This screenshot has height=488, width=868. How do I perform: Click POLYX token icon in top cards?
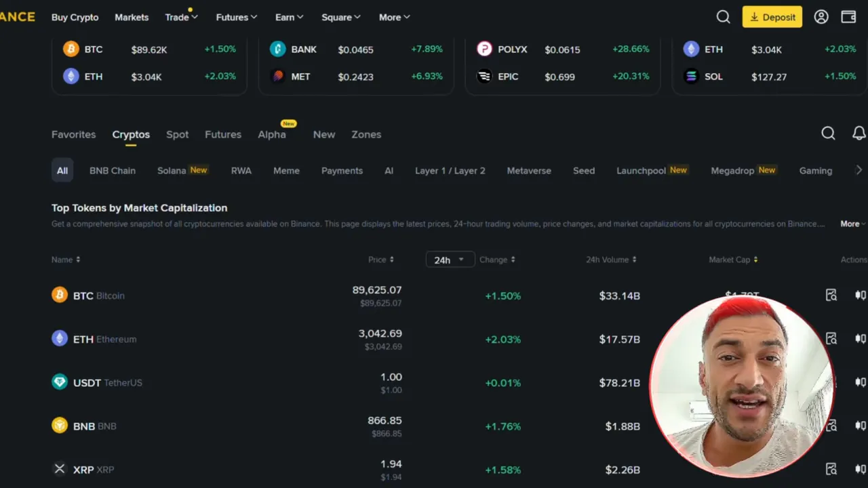tap(484, 49)
